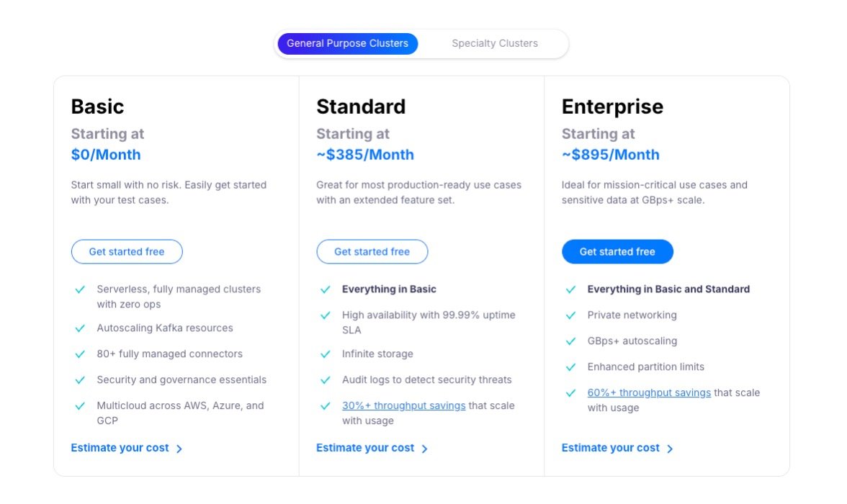Click Estimate your cost link under Basic
Screen dimensions: 847x504
120,448
